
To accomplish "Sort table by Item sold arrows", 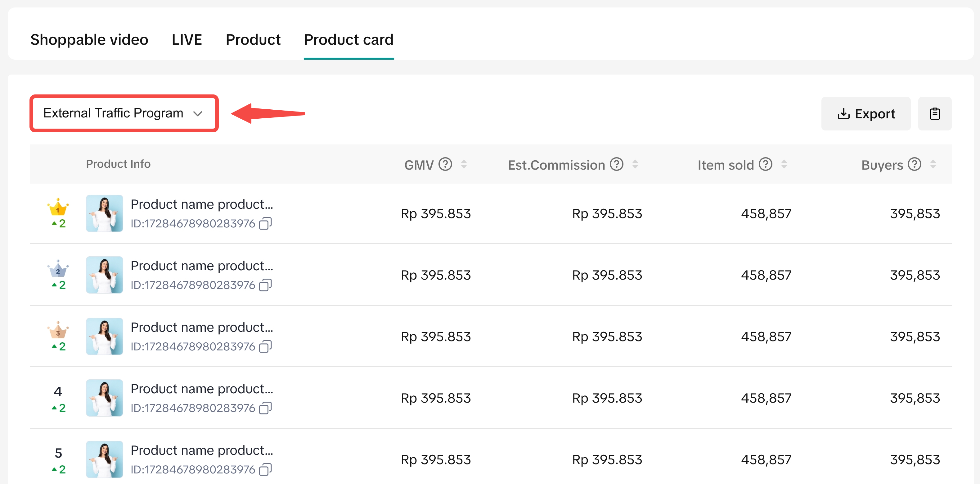I will point(784,165).
